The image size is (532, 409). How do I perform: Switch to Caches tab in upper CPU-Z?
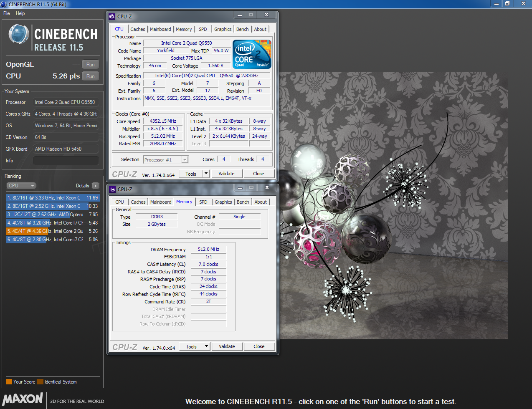click(x=138, y=29)
